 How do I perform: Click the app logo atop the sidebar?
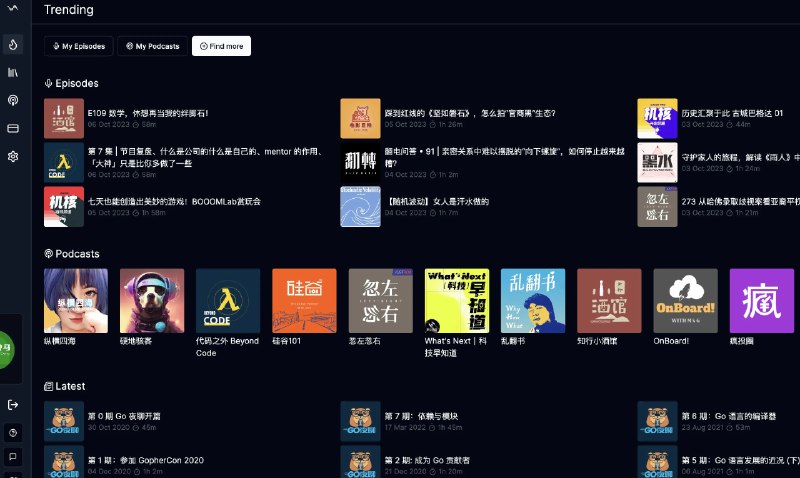13,8
